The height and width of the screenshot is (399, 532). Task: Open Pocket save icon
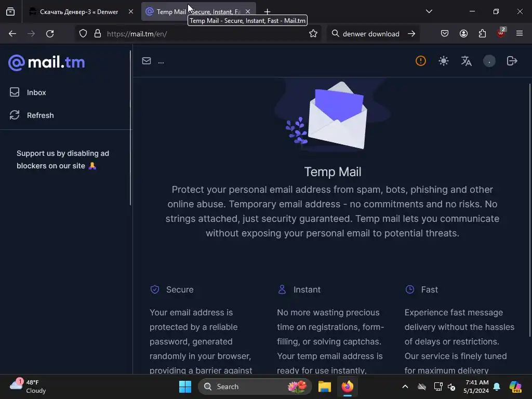[x=445, y=34]
